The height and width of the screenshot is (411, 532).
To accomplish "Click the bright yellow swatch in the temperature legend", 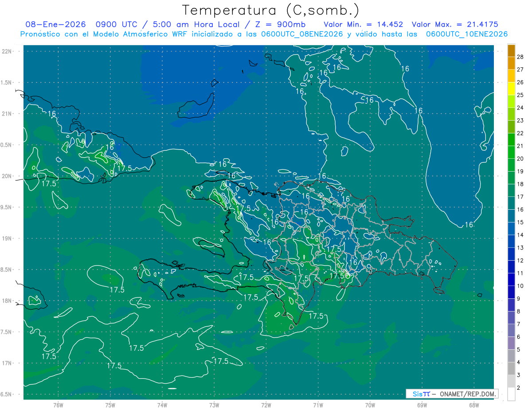I will pos(511,89).
